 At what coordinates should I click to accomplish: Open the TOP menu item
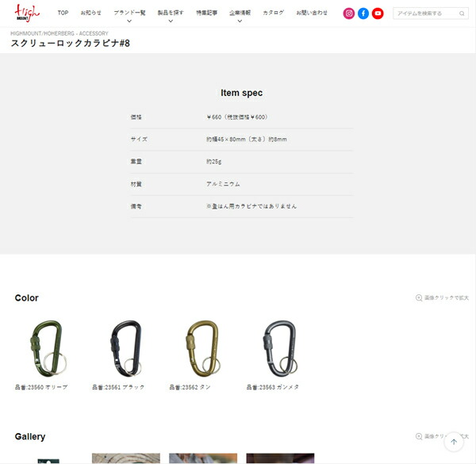coord(63,13)
